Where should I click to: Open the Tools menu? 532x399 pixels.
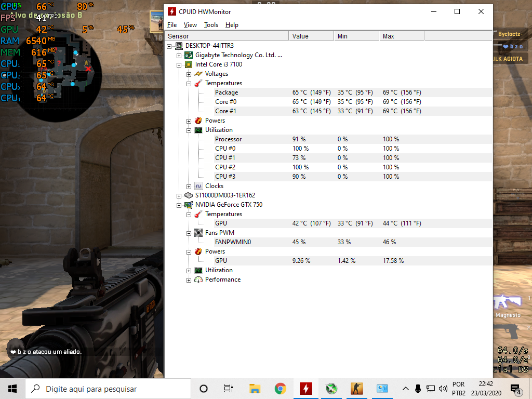(211, 25)
